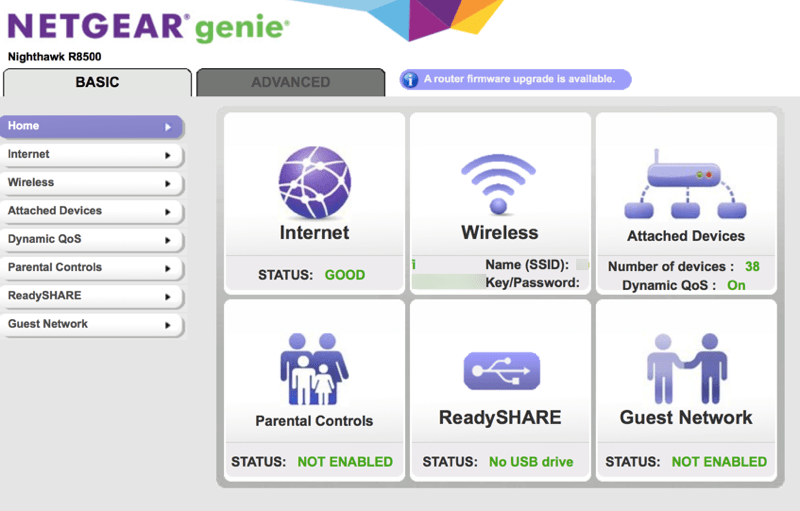Click the arrow on sidebar Internet item
Screen dimensions: 800x511
[x=168, y=156]
